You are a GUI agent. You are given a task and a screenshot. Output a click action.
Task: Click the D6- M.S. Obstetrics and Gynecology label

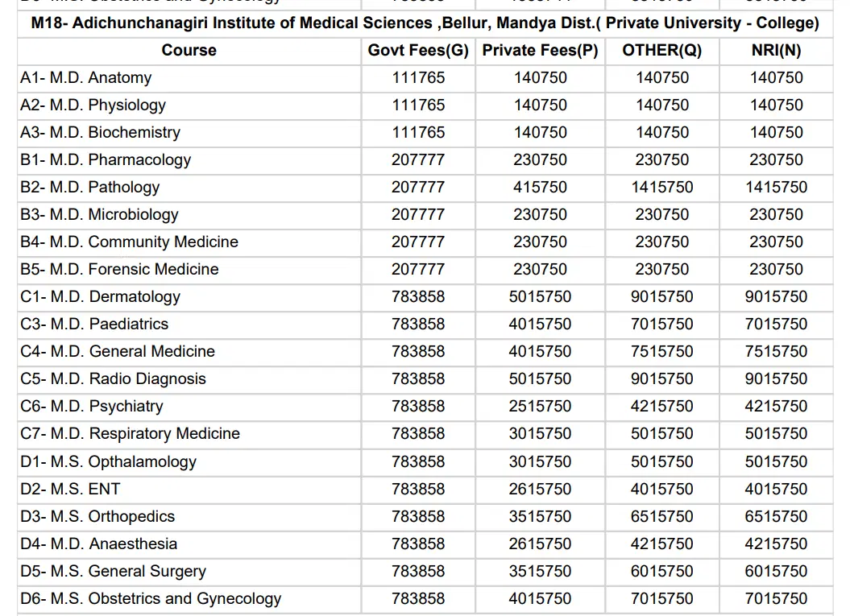point(151,599)
